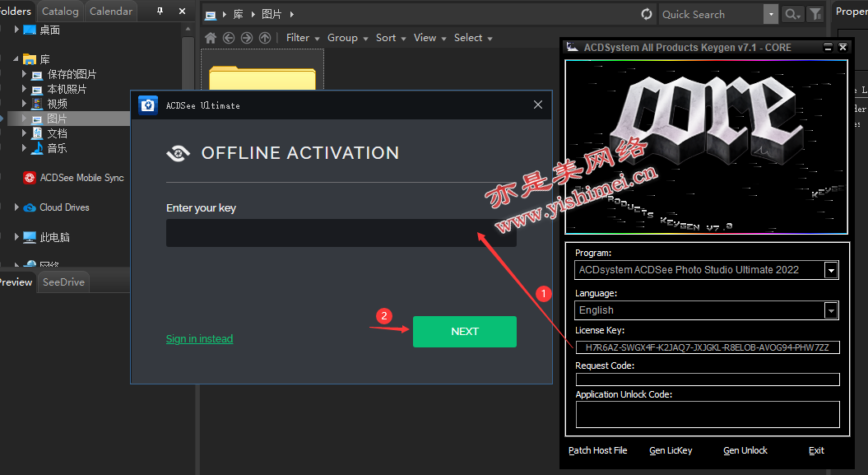The width and height of the screenshot is (868, 475).
Task: Open the Sort menu
Action: coord(391,38)
